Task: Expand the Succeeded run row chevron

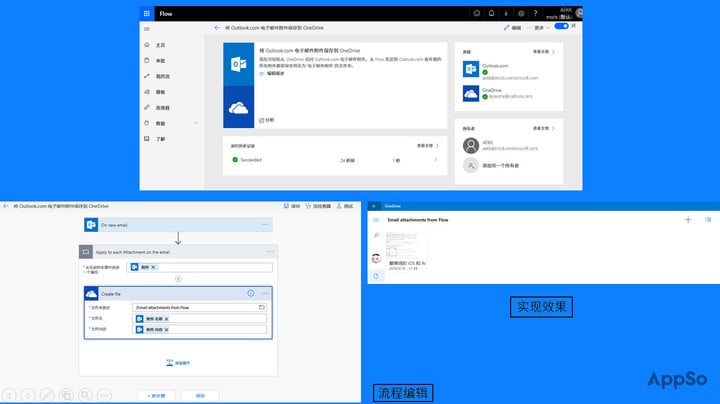Action: tap(435, 160)
